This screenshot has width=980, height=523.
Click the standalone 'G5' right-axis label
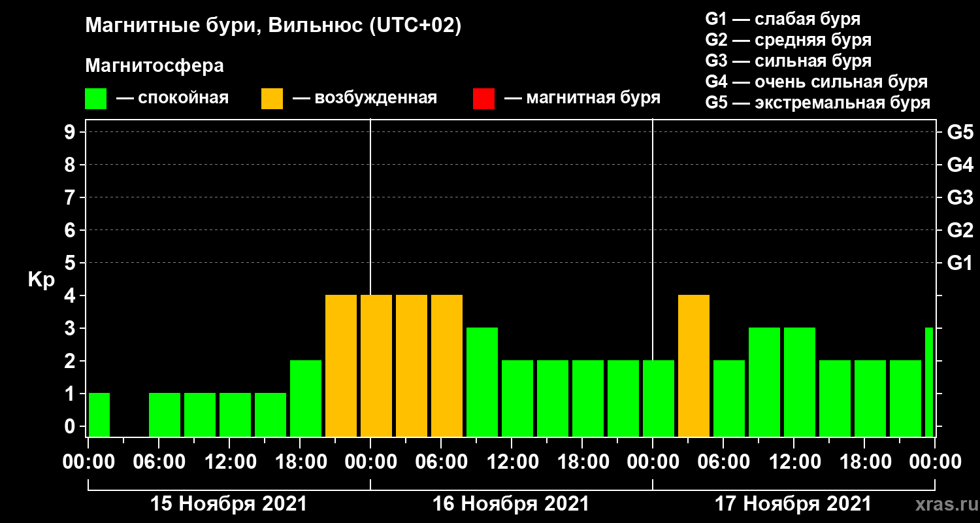click(x=960, y=132)
